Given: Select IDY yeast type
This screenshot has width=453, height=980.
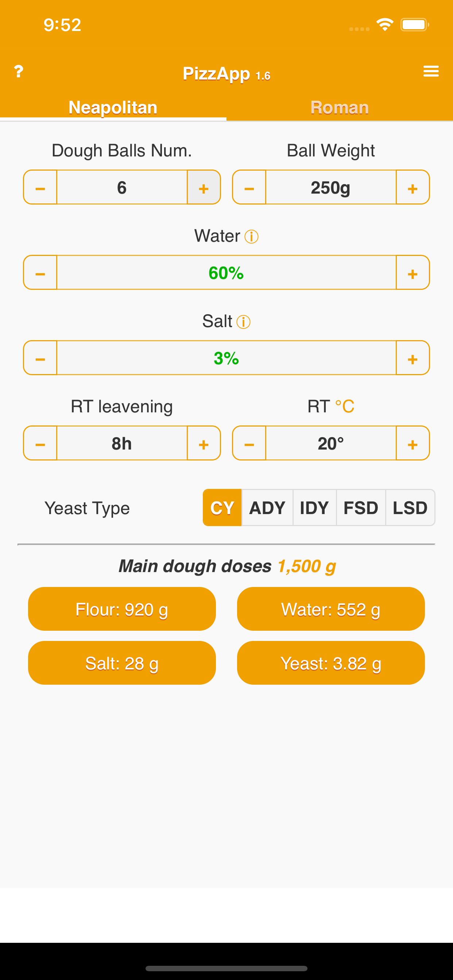Looking at the screenshot, I should coord(314,507).
